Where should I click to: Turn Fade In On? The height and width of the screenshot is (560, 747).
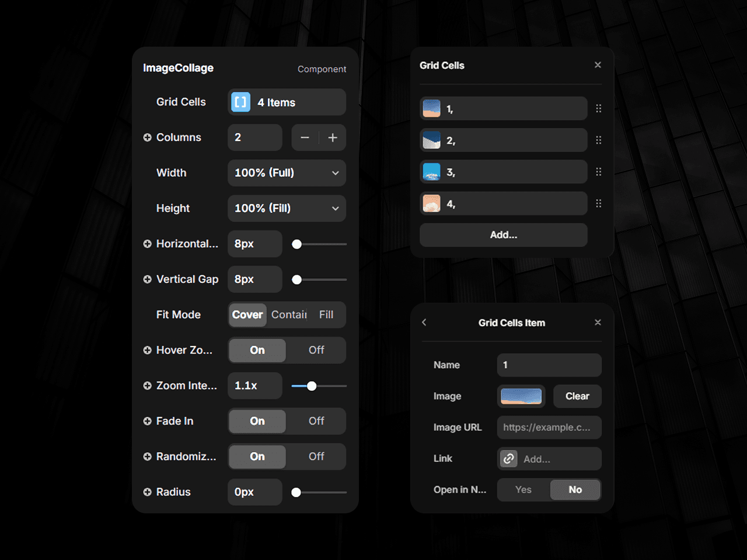[257, 421]
